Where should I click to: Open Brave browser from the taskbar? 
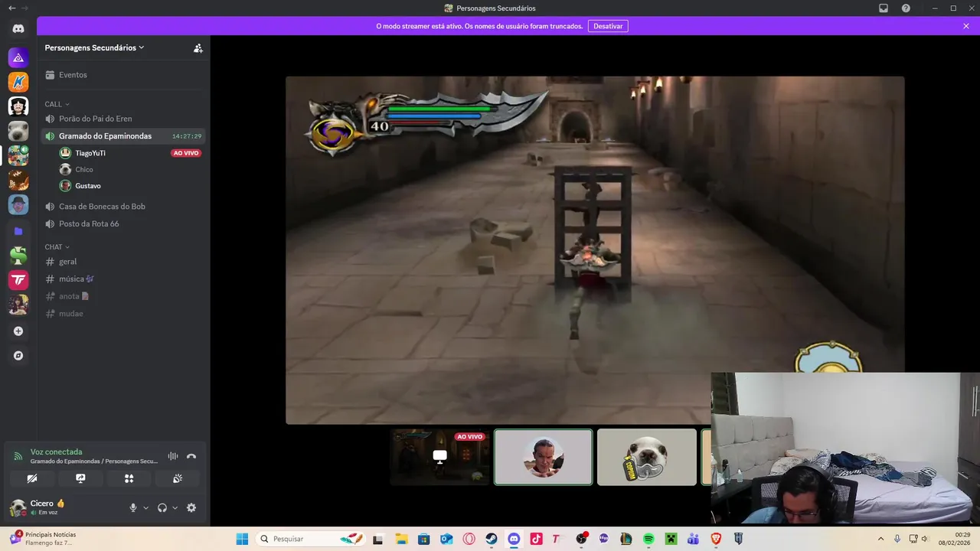pos(716,539)
